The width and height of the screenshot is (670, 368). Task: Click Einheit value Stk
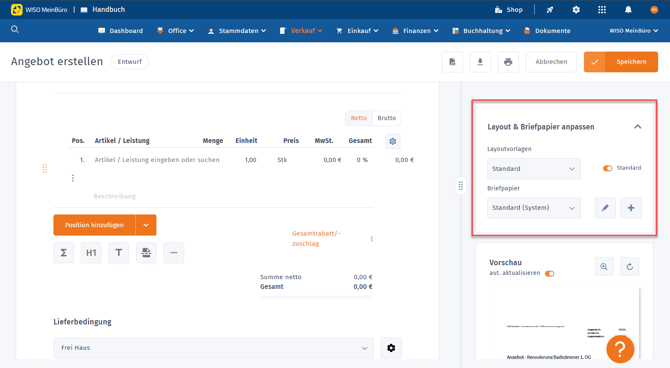pyautogui.click(x=282, y=160)
